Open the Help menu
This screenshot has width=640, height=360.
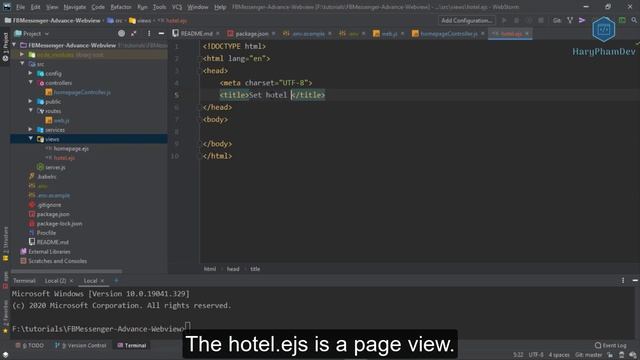coord(220,7)
